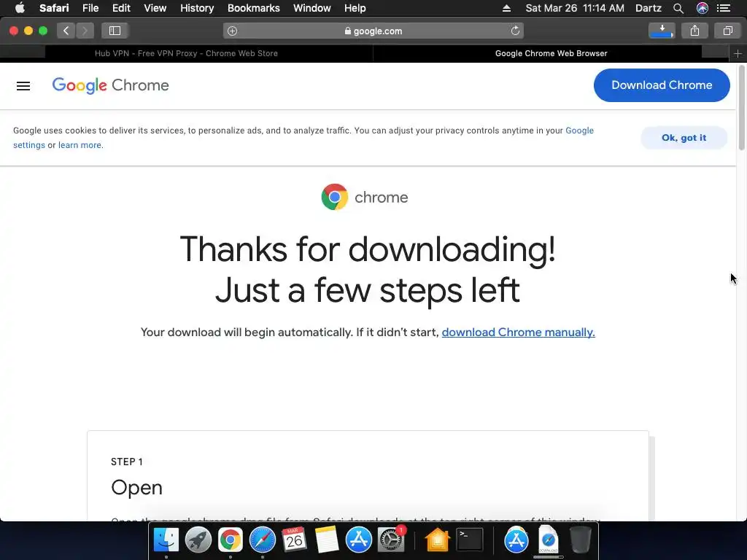Image resolution: width=747 pixels, height=560 pixels.
Task: Open Trash in the Dock
Action: 580,540
